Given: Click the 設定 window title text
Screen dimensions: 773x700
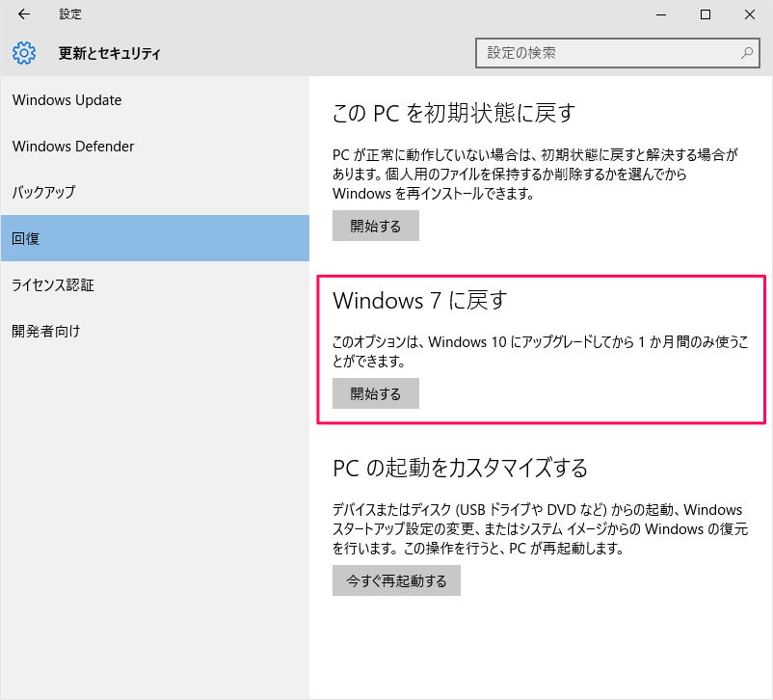Looking at the screenshot, I should (x=70, y=14).
